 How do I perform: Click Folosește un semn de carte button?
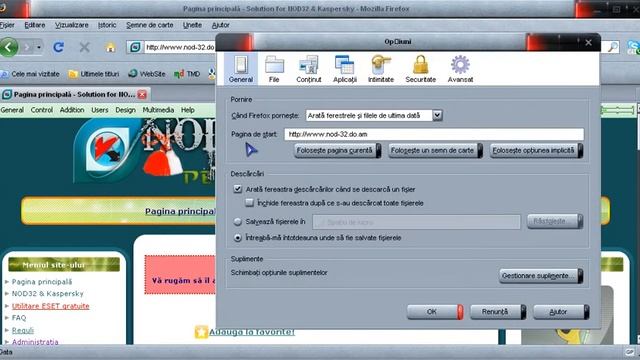435,151
